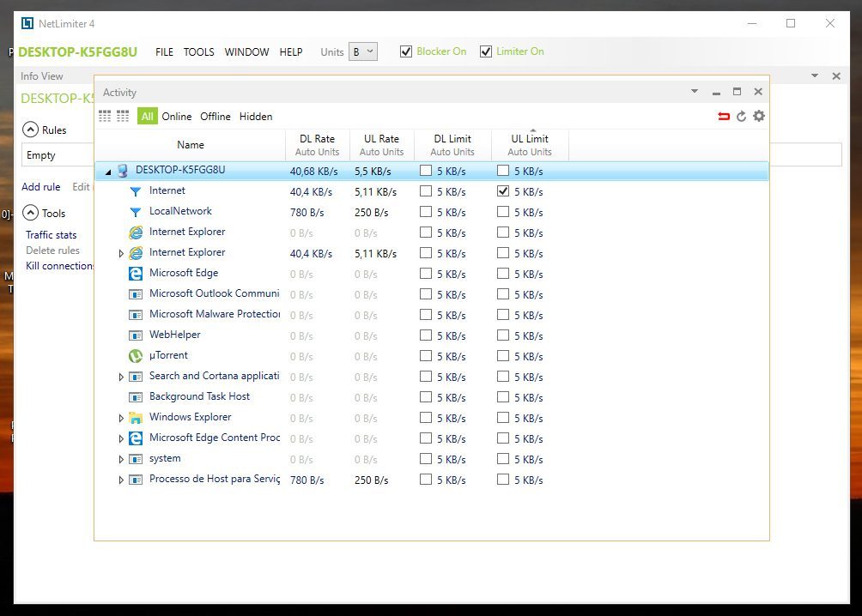Toggle the Limiter On checkbox
The image size is (862, 616).
485,51
